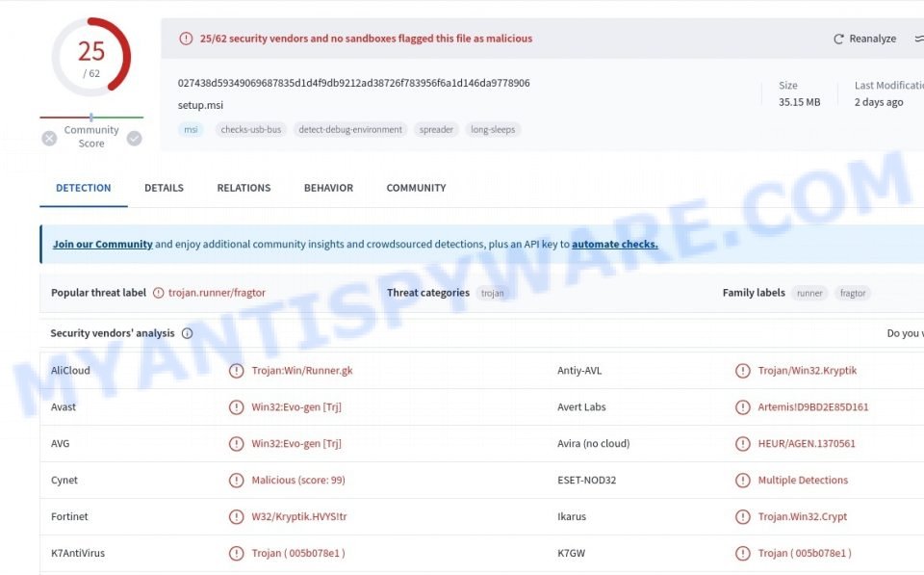924x575 pixels.
Task: Go to the COMMUNITY tab
Action: pyautogui.click(x=416, y=188)
